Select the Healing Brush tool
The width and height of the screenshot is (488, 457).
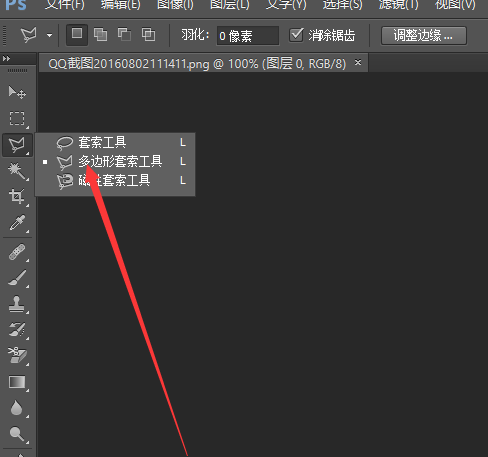click(17, 252)
